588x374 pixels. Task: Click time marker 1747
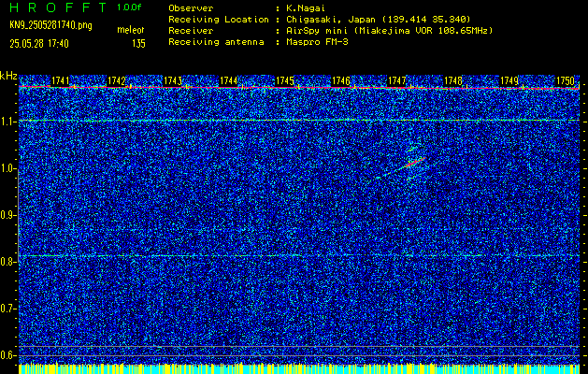point(396,80)
